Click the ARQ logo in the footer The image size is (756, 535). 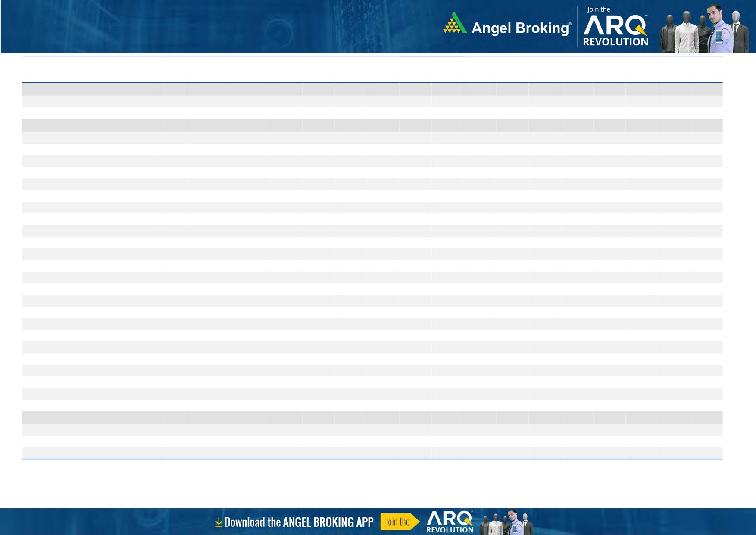click(x=450, y=518)
